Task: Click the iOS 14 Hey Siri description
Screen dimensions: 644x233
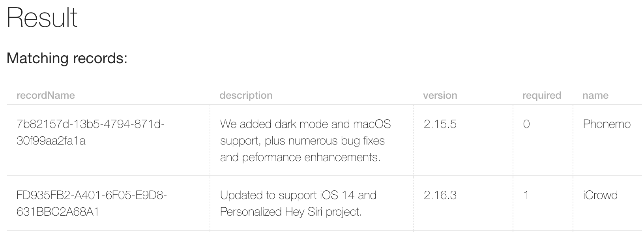Action: tap(298, 203)
